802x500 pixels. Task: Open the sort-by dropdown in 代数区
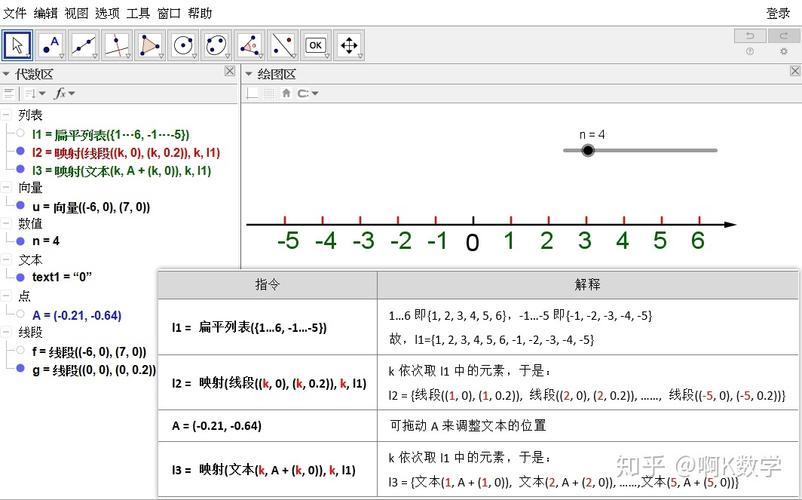click(35, 93)
